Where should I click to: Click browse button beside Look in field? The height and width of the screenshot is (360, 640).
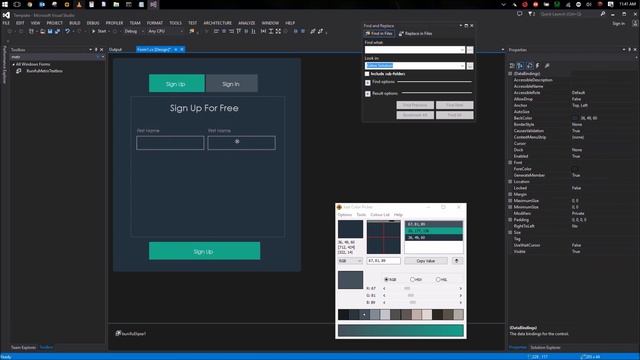click(470, 65)
